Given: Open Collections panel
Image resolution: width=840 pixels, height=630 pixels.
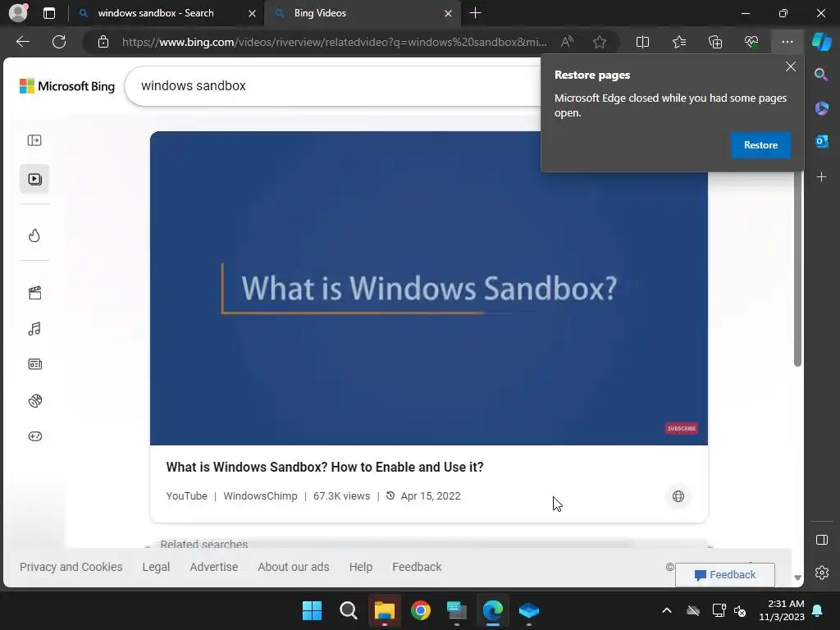Looking at the screenshot, I should tap(715, 42).
